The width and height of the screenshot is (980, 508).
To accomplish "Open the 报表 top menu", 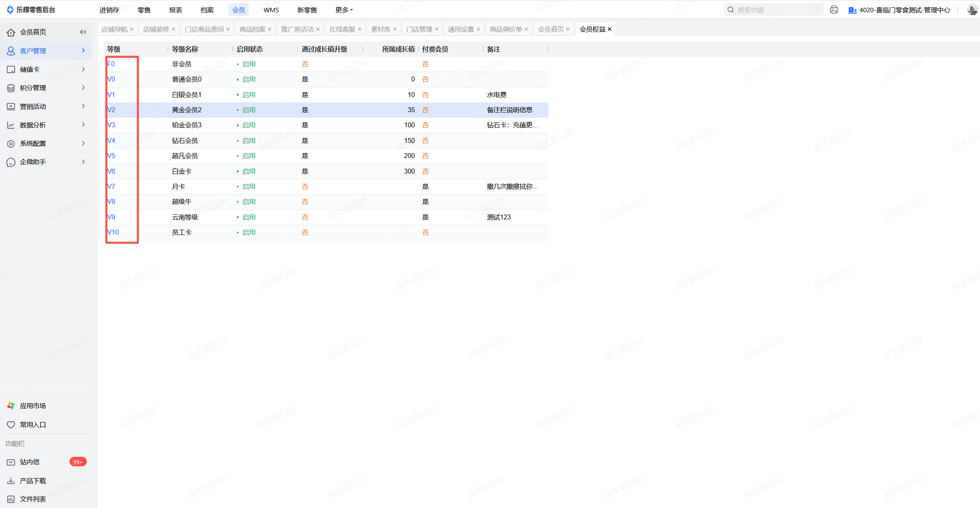I will pos(176,10).
